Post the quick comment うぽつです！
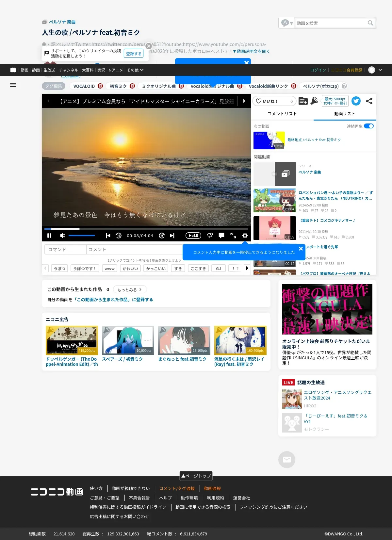The height and width of the screenshot is (540, 392). (x=85, y=269)
